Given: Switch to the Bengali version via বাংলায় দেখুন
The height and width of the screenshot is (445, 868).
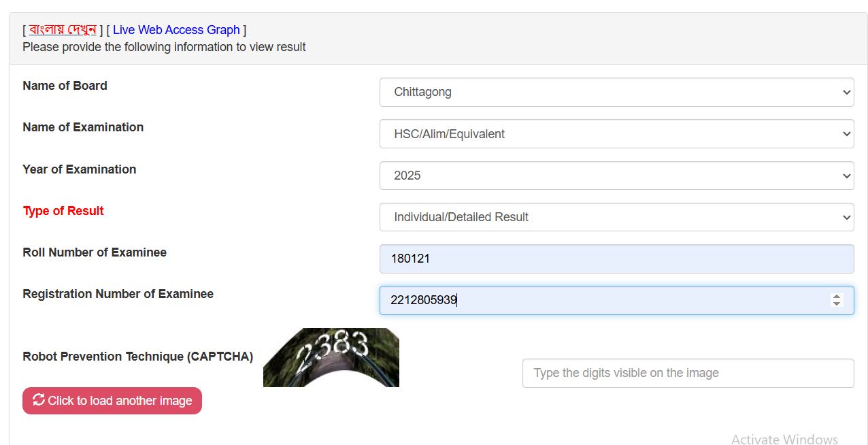Looking at the screenshot, I should [63, 30].
